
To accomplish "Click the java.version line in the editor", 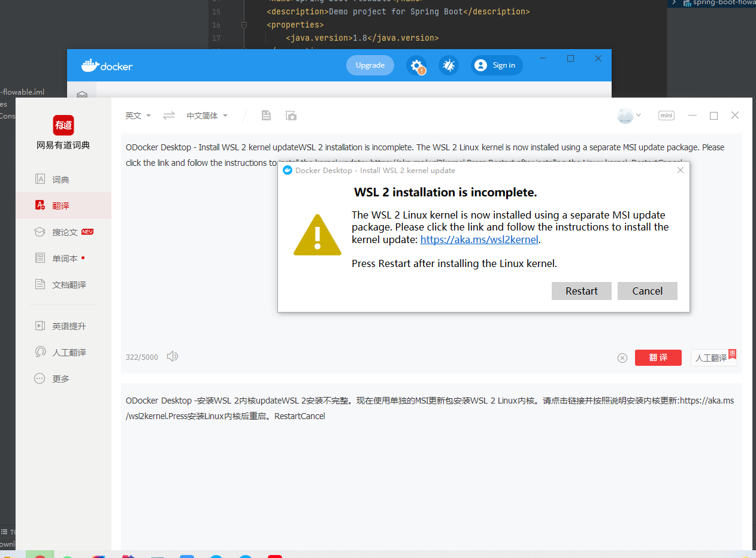I will tap(362, 38).
